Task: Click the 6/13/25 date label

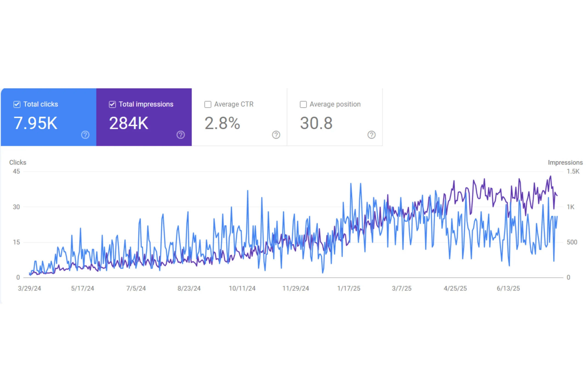Action: tap(508, 288)
